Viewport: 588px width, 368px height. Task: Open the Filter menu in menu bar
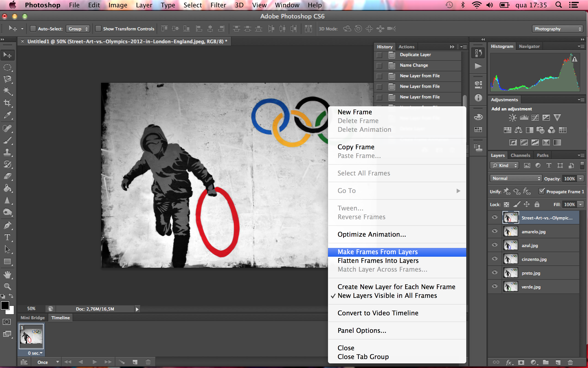(x=218, y=5)
